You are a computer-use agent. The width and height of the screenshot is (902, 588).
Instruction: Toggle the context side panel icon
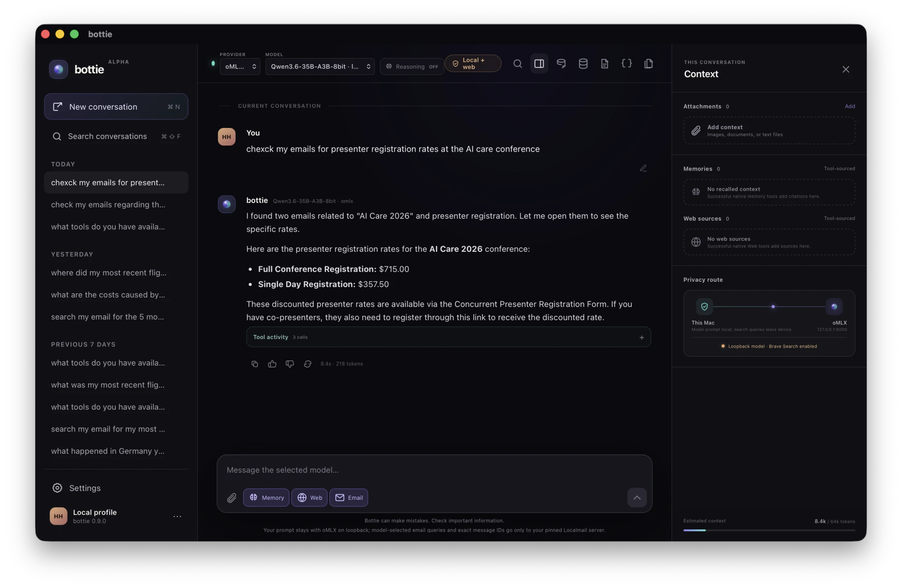(539, 64)
